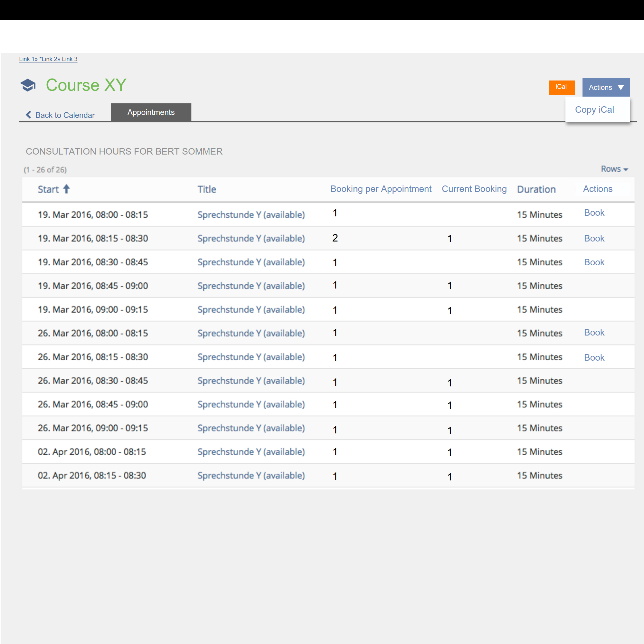644x644 pixels.
Task: Click the back chevron beside Back to Calendar
Action: click(x=29, y=115)
